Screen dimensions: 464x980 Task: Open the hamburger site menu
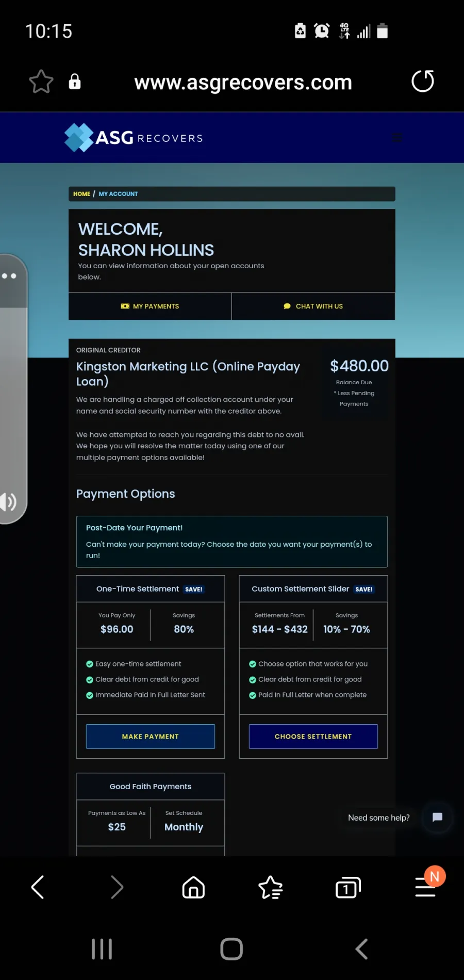397,138
